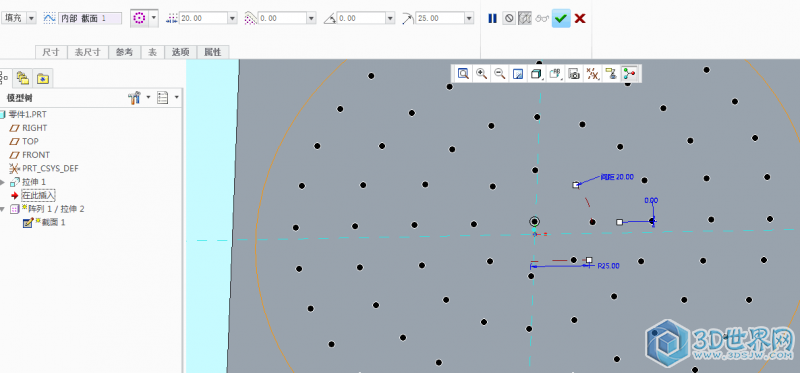Open the rotation angle 0.00 dropdown arrow
Screen dimensions: 800x373
point(391,18)
